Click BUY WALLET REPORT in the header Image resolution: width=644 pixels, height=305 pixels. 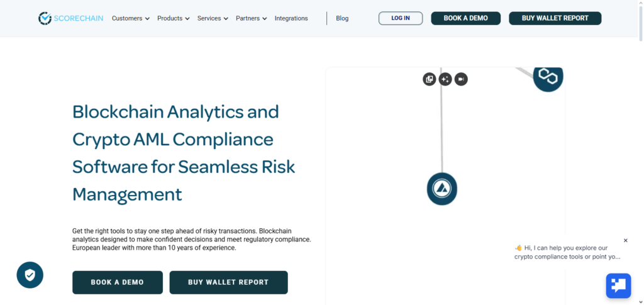tap(555, 18)
